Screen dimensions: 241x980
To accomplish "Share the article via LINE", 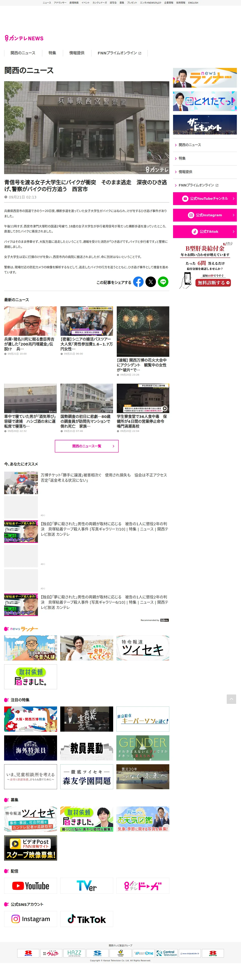I will (x=163, y=282).
